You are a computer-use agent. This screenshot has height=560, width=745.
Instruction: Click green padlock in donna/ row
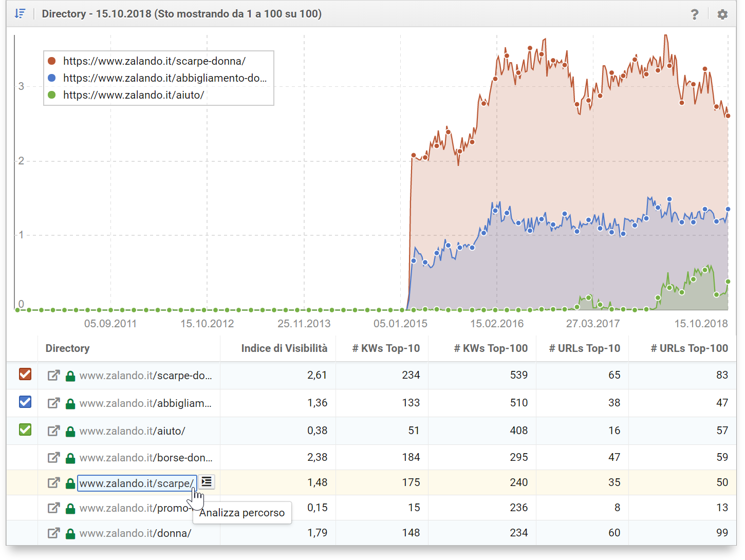point(70,534)
